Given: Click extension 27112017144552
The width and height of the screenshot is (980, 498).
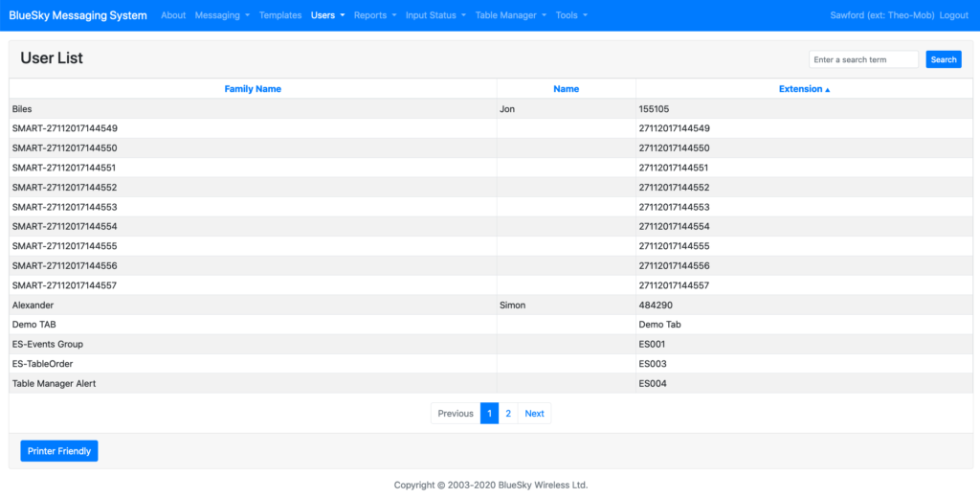Looking at the screenshot, I should point(675,187).
